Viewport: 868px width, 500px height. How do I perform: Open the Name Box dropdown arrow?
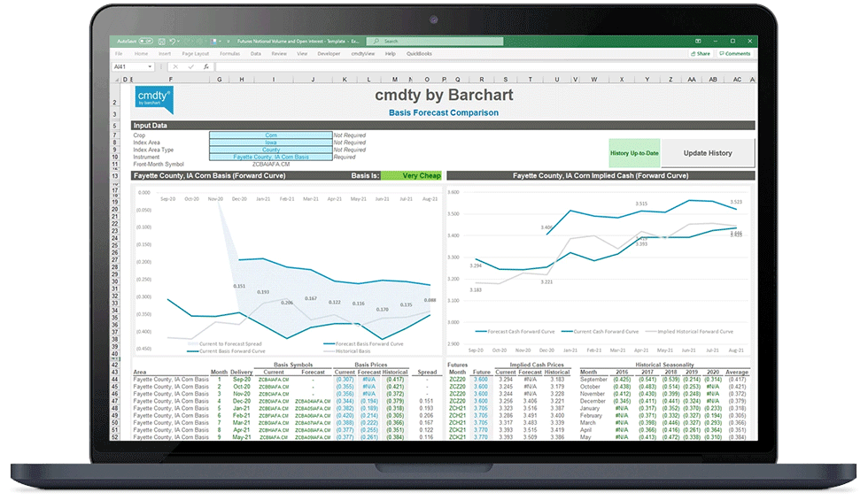point(150,67)
